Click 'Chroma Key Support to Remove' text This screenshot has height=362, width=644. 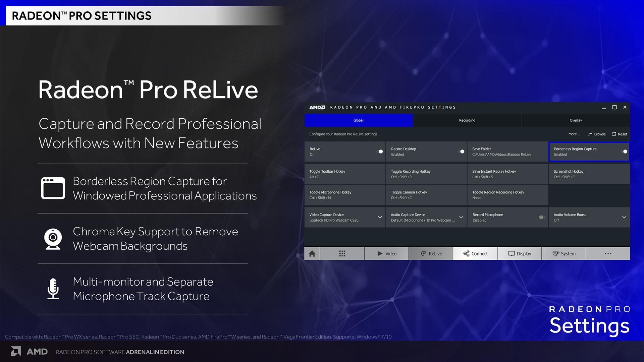pyautogui.click(x=155, y=232)
